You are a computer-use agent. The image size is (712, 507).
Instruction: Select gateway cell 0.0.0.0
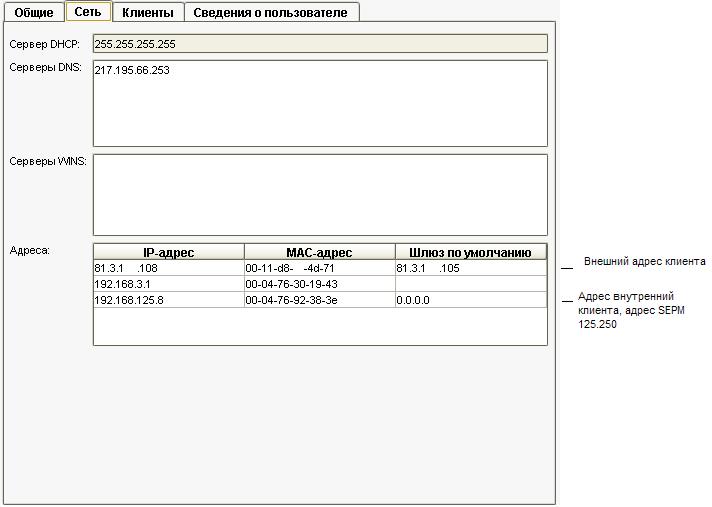[470, 300]
